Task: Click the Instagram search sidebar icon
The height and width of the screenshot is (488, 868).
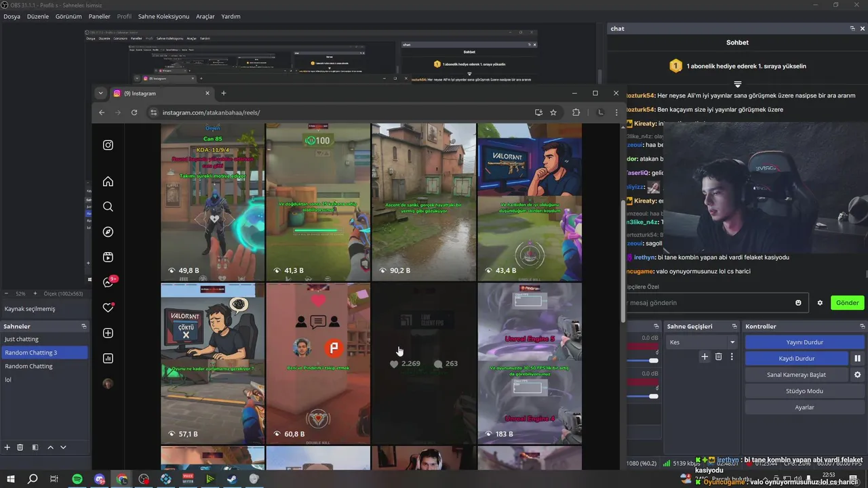Action: pyautogui.click(x=108, y=207)
